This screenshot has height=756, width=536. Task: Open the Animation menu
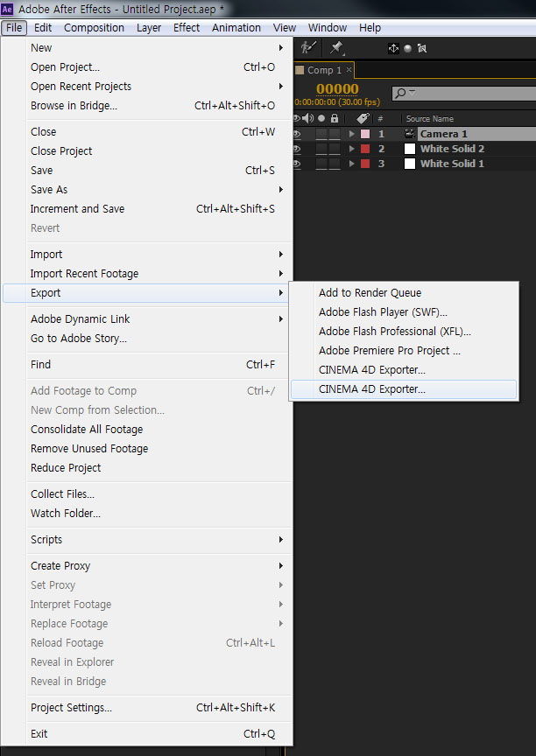pos(236,28)
